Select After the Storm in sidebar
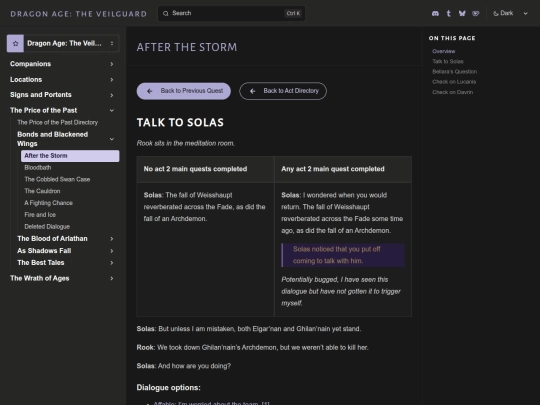The image size is (540, 405). pyautogui.click(x=70, y=156)
